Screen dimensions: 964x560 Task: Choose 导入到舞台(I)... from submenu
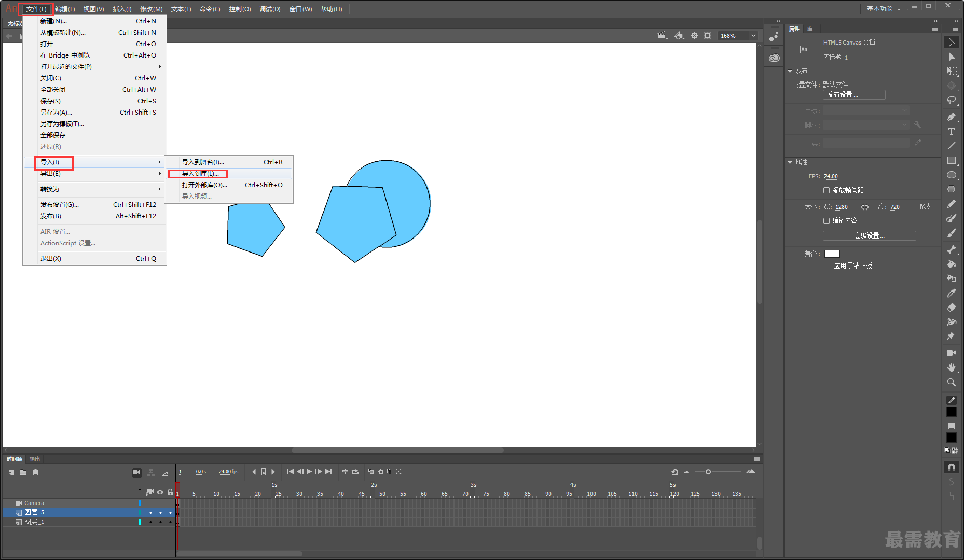[x=229, y=162]
